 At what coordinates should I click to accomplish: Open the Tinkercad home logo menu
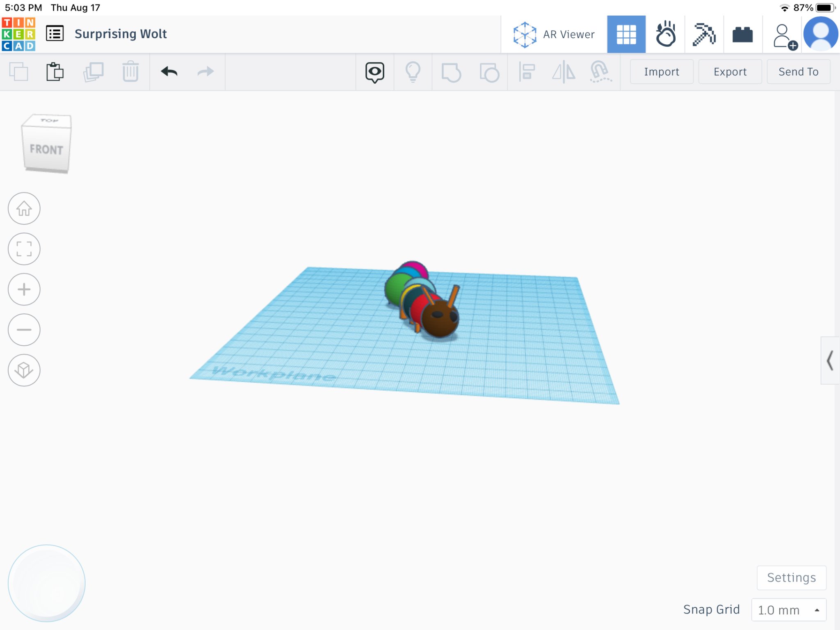(19, 33)
